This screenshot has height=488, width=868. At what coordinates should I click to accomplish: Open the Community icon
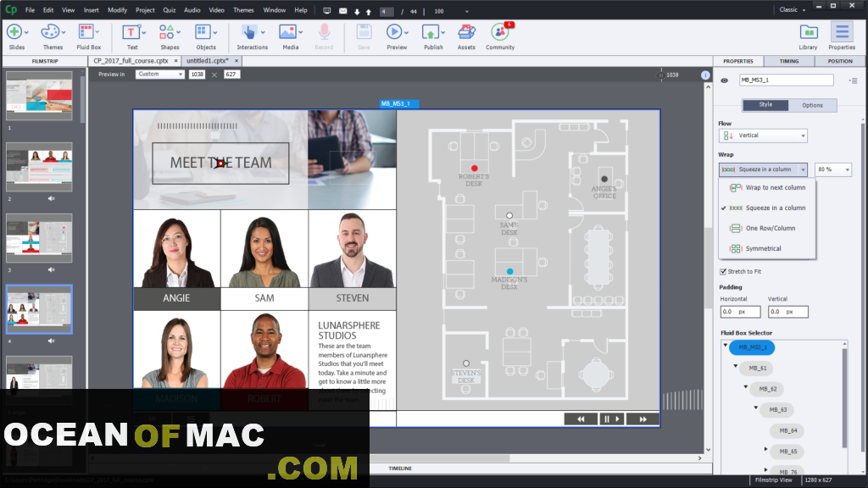(x=500, y=32)
